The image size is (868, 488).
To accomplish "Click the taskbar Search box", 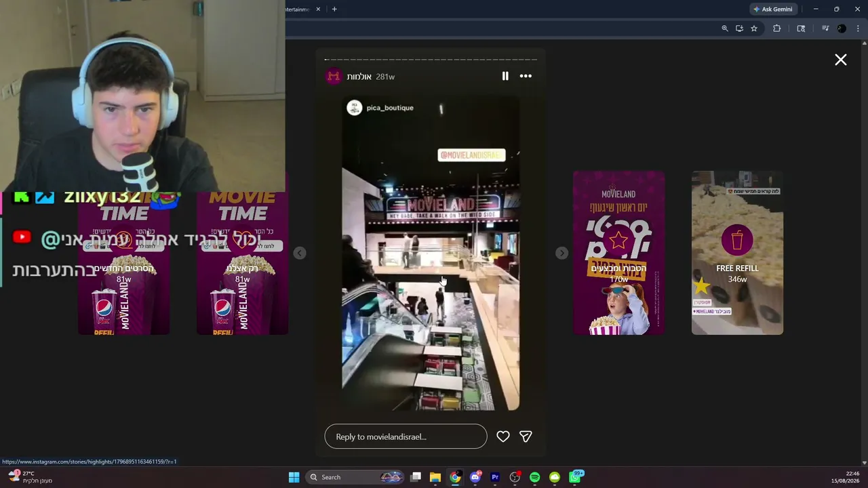I will (355, 477).
